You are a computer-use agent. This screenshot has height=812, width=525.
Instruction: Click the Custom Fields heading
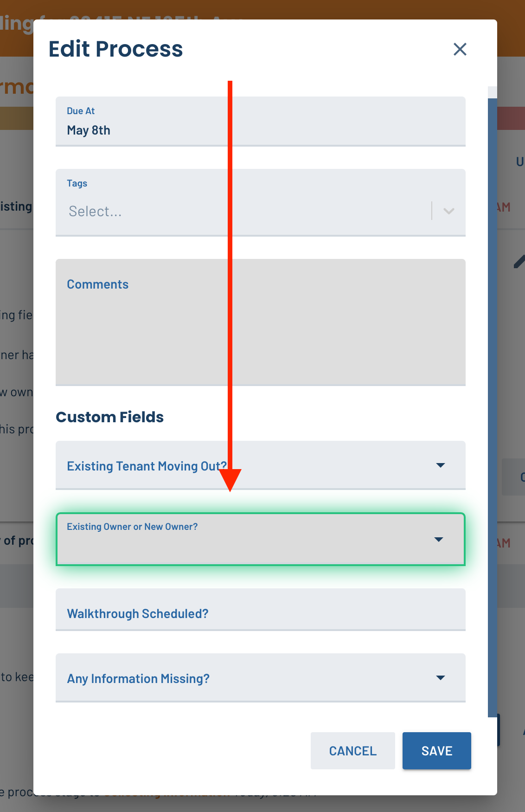click(x=110, y=417)
